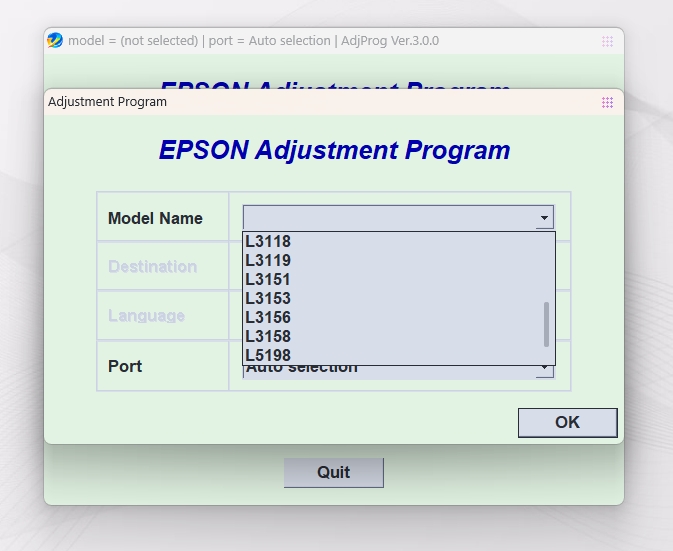The image size is (673, 551).
Task: Click the Adjustment Program dialog grid icon
Action: click(x=607, y=103)
